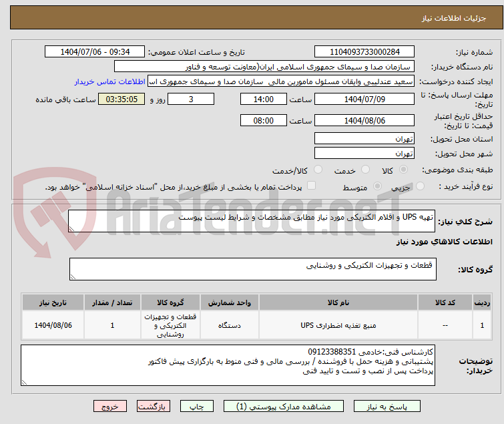Click the تعداد / مقدار column header
The image size is (504, 424).
(x=112, y=302)
